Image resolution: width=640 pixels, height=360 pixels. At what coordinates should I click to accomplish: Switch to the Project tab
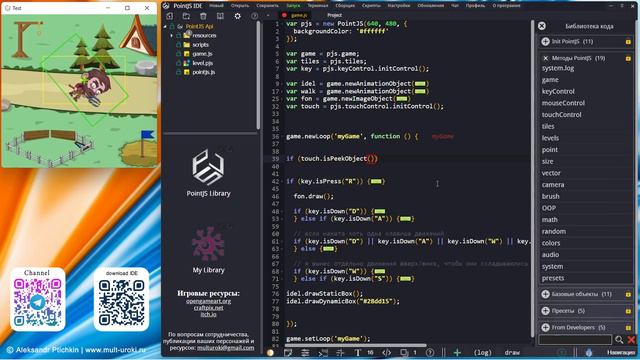click(x=334, y=15)
